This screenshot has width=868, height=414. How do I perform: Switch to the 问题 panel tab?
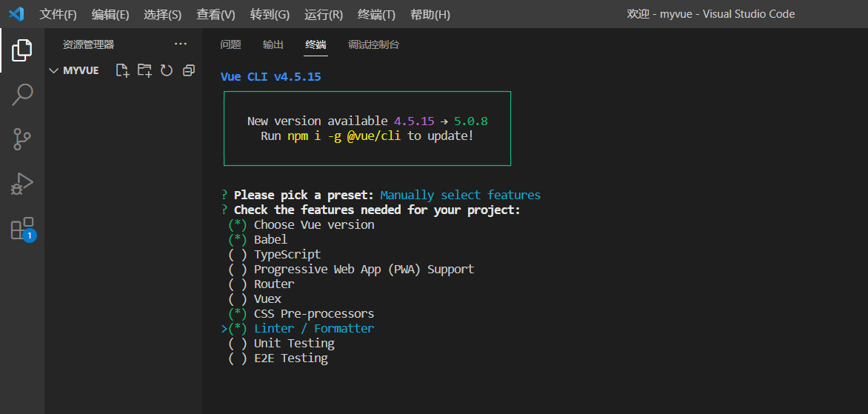coord(230,45)
